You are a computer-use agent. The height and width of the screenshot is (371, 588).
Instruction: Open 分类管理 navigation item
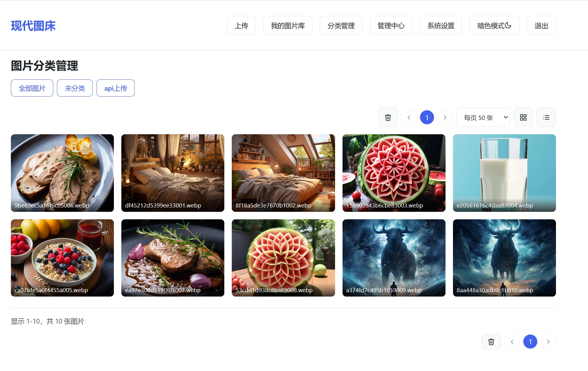tap(341, 26)
